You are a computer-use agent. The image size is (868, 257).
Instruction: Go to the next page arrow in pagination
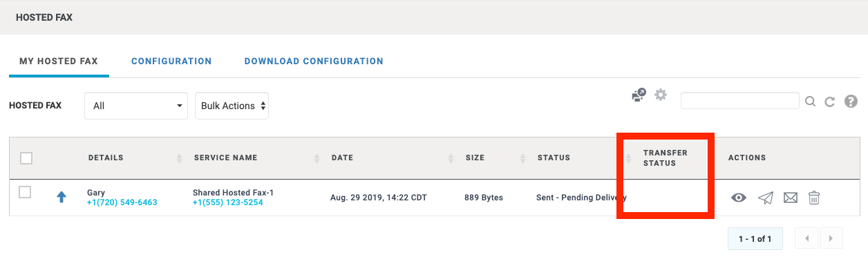pyautogui.click(x=831, y=239)
